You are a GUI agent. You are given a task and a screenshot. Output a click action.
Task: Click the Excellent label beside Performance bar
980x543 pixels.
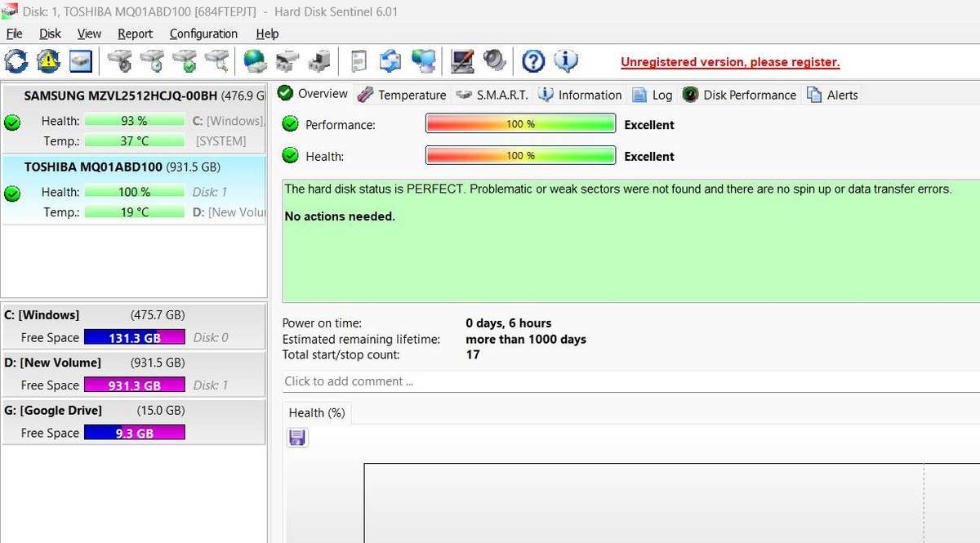point(649,125)
